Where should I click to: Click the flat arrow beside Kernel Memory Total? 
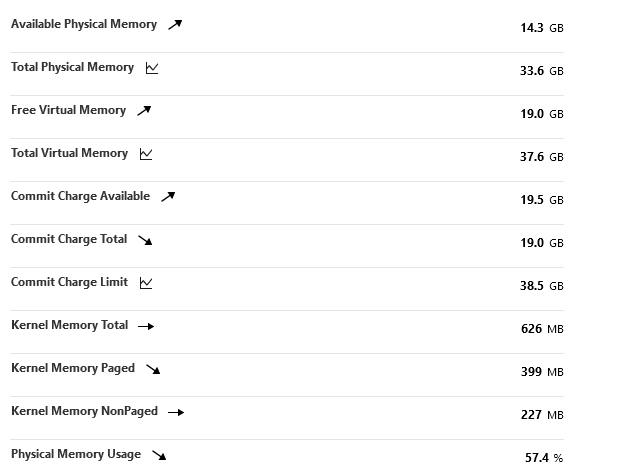[146, 326]
